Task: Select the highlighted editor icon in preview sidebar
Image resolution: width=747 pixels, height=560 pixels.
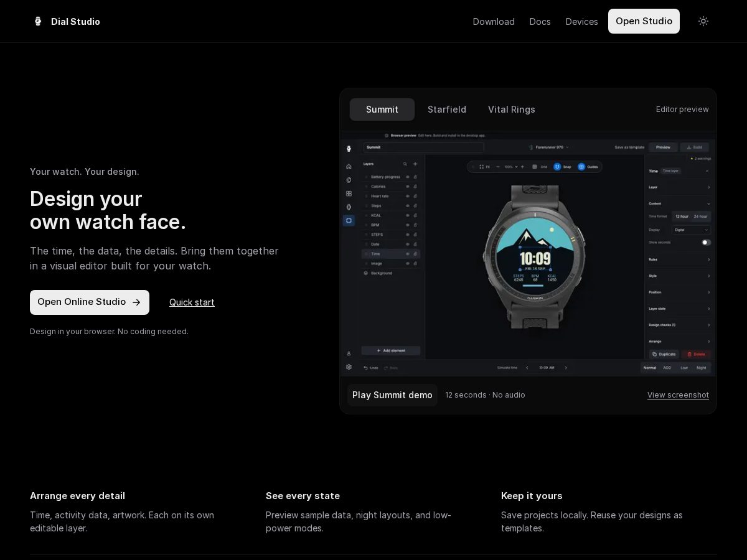Action: [349, 220]
